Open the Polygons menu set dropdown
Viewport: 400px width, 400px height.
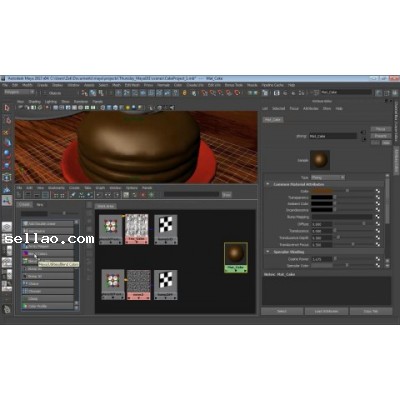tap(19, 92)
